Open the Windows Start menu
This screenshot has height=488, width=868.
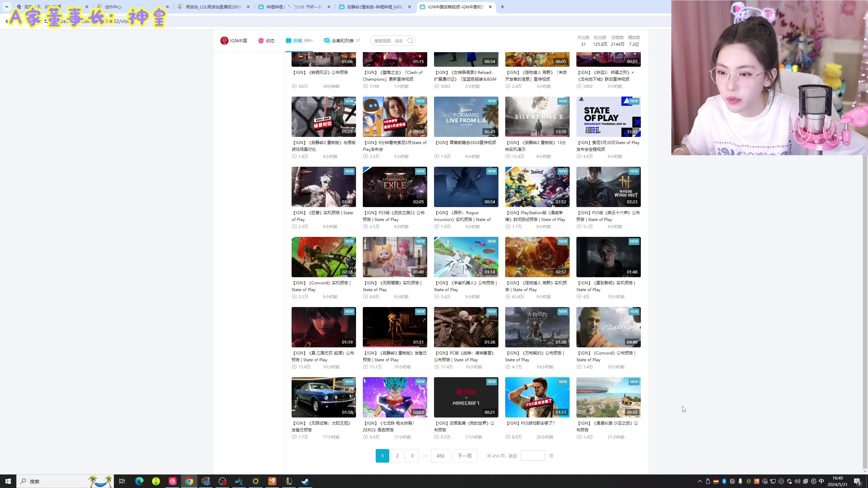click(x=8, y=481)
